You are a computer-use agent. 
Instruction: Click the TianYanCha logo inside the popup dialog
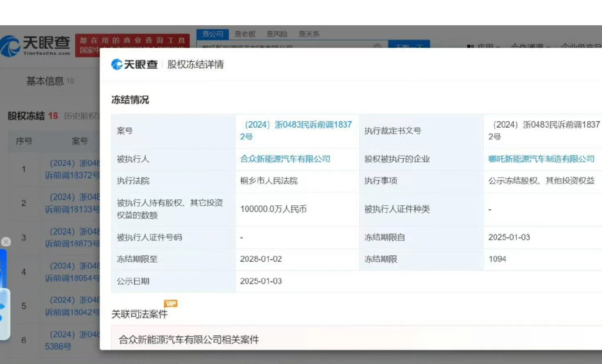(136, 65)
